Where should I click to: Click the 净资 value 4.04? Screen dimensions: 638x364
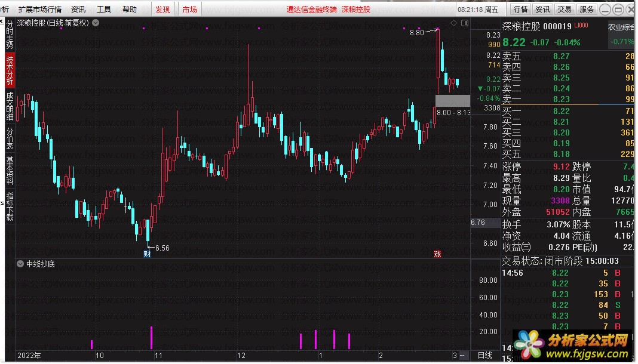click(x=562, y=236)
